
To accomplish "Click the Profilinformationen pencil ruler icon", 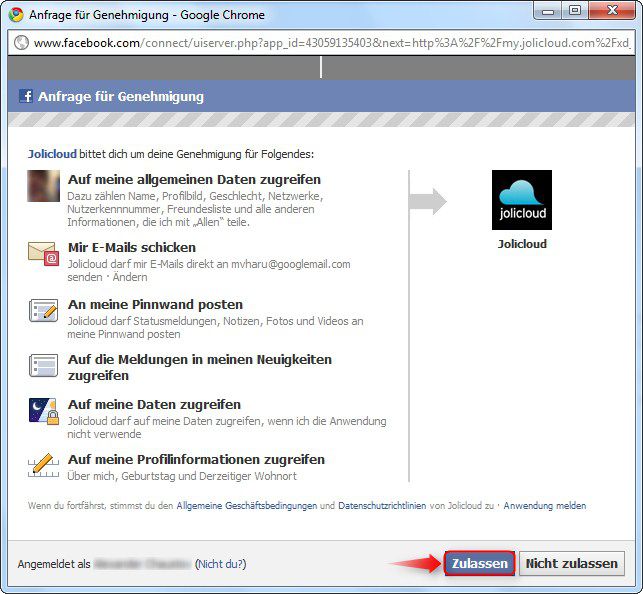I will 43,465.
